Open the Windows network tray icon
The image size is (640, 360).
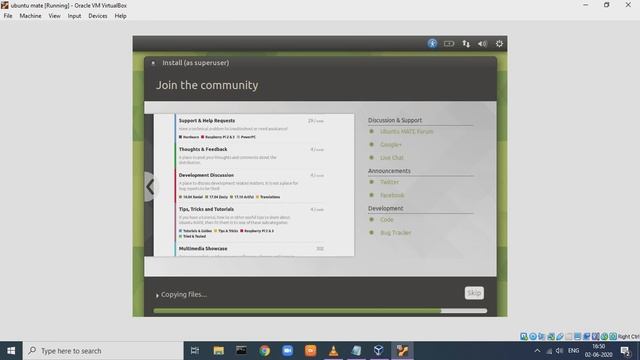click(549, 351)
